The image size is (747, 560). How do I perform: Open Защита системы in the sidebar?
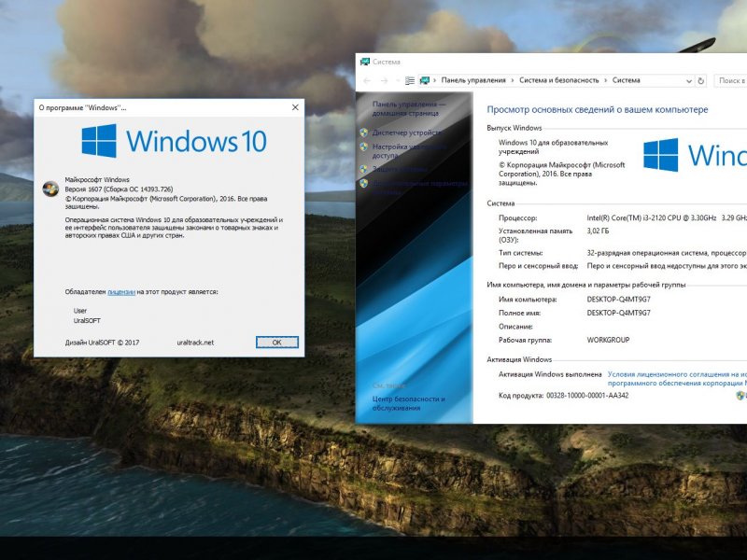(401, 169)
